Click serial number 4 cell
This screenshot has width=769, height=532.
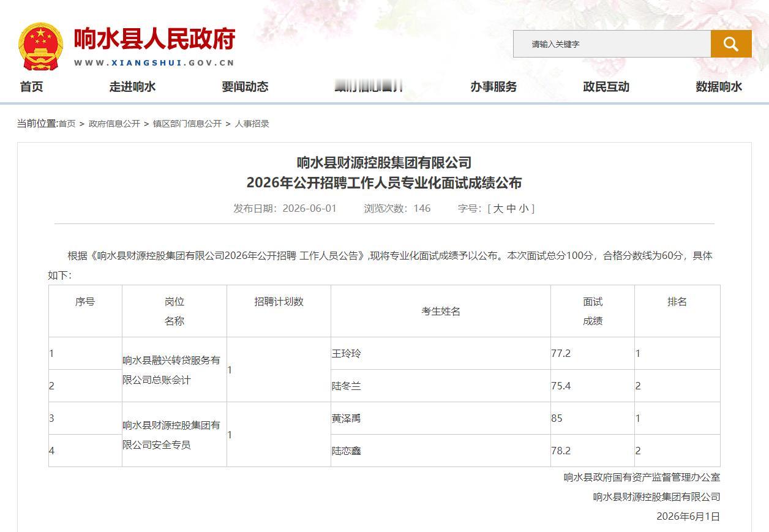85,451
